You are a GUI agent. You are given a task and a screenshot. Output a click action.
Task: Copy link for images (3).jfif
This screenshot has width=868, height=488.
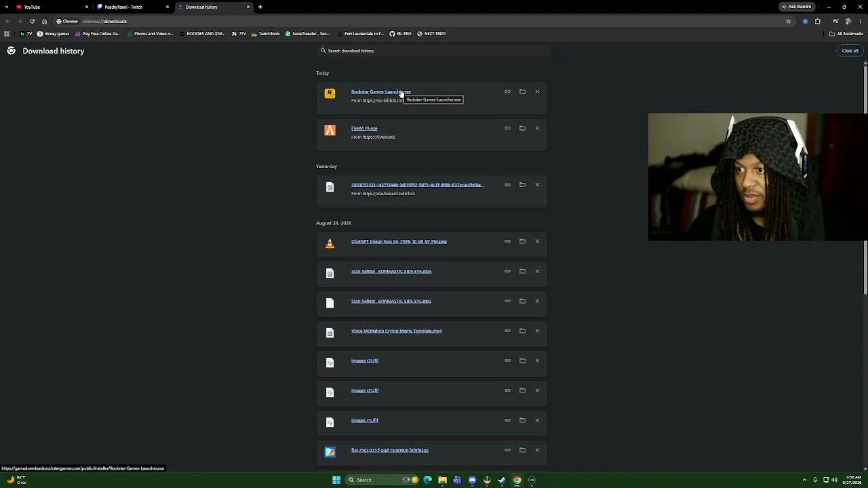coord(507,361)
